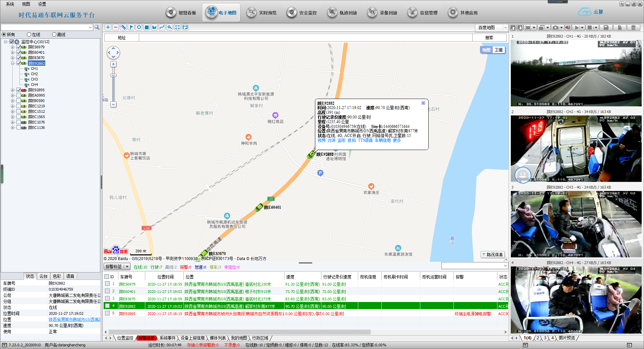Click the map zoom-out minus toolbar icon

click(x=116, y=28)
